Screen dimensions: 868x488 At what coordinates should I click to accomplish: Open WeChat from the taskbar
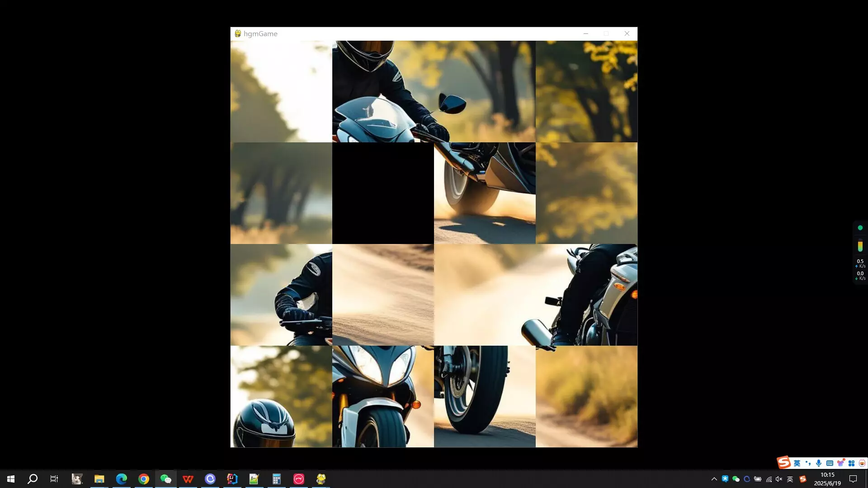[165, 479]
